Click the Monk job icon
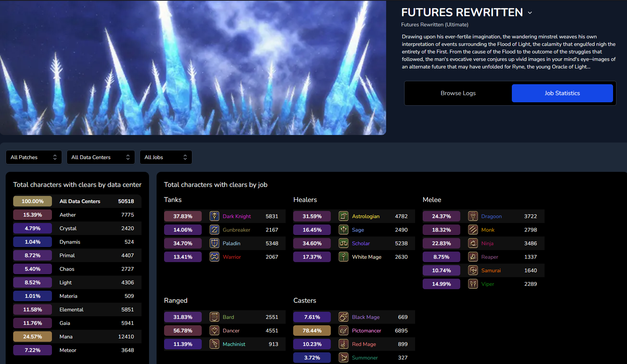 click(x=473, y=230)
